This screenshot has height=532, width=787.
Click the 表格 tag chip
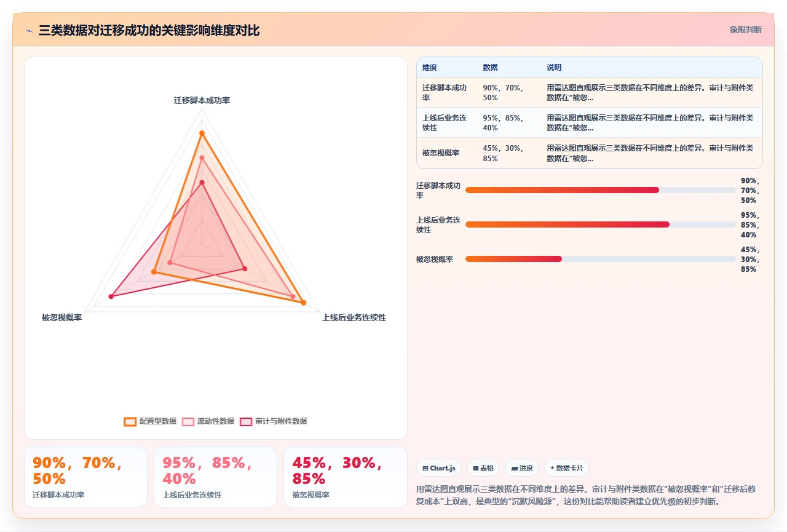[x=483, y=468]
